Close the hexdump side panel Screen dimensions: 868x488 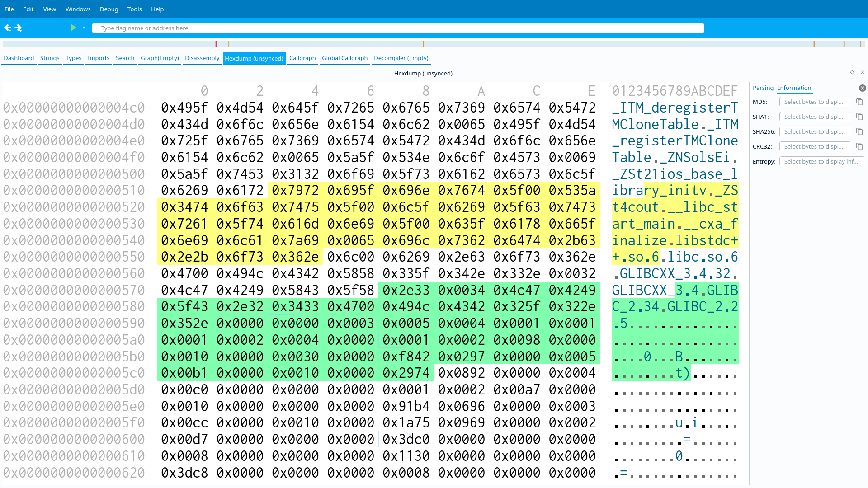click(862, 88)
